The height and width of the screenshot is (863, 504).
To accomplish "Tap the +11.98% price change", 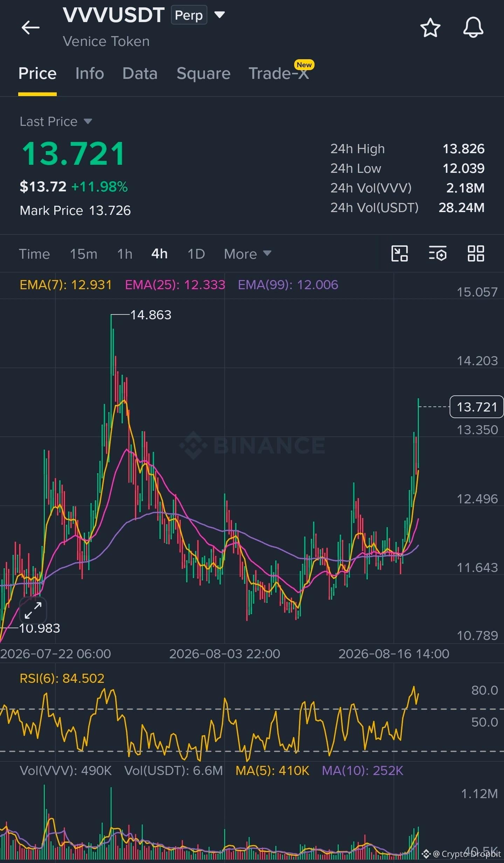I will tap(99, 187).
